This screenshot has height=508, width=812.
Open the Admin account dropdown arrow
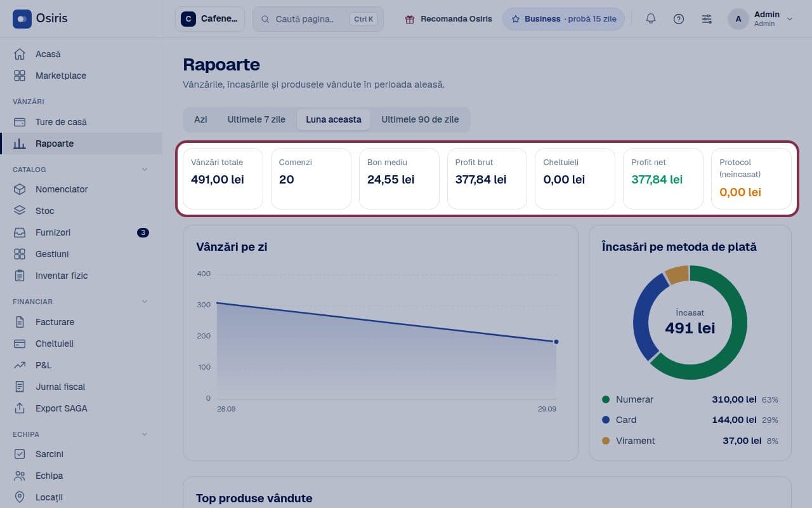[x=790, y=19]
